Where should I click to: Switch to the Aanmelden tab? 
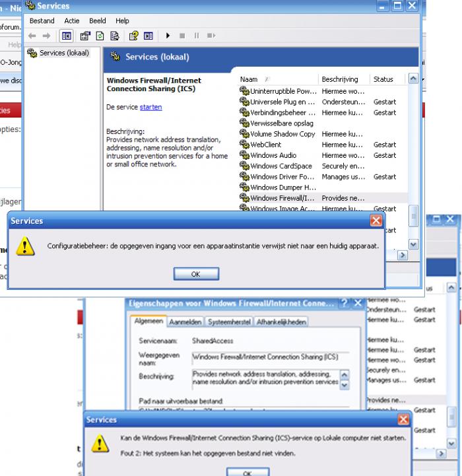click(x=185, y=322)
